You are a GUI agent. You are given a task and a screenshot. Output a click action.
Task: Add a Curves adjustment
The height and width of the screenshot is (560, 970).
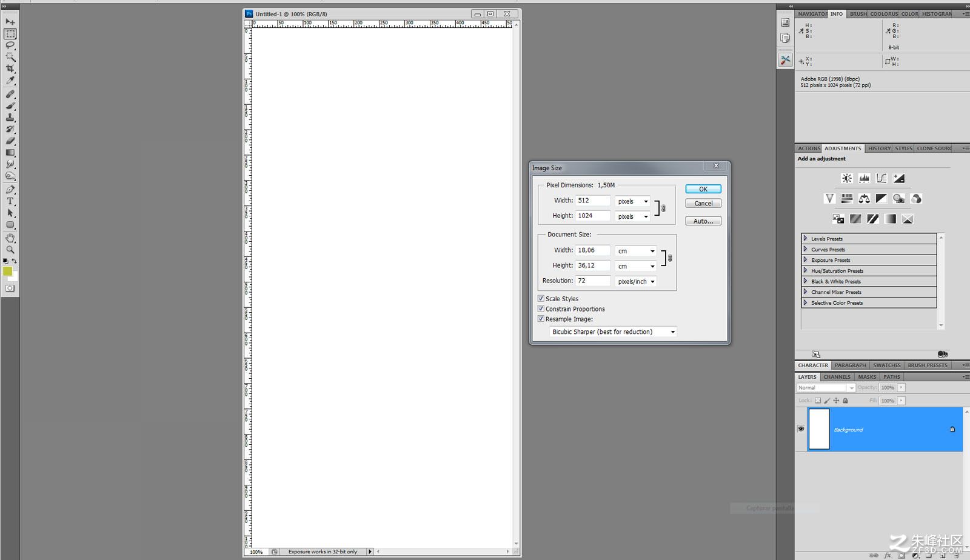coord(881,178)
